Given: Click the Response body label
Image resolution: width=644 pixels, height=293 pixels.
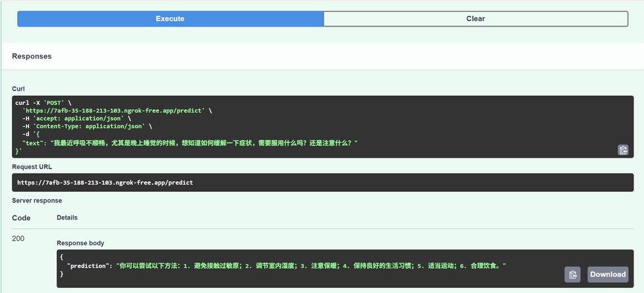Looking at the screenshot, I should (80, 243).
